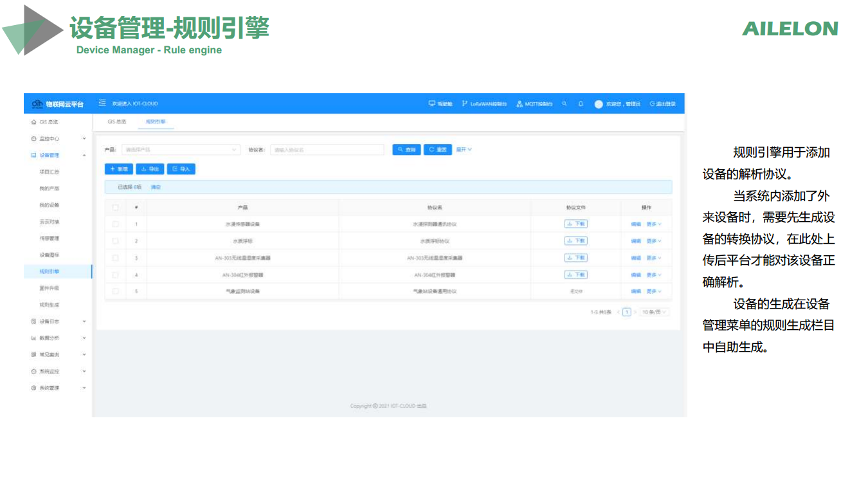
Task: Click 设备管理 sidebar menu icon
Action: tap(34, 155)
